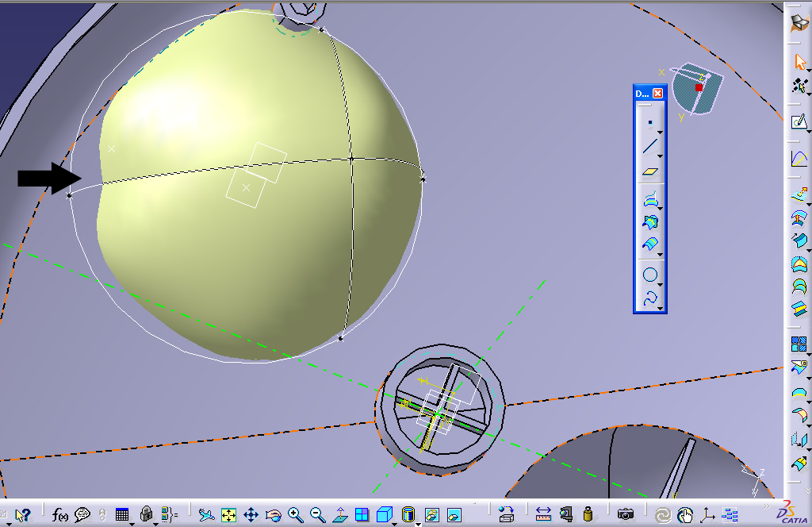Select the Plane tool in floating toolbar
Image resolution: width=812 pixels, height=527 pixels.
(x=650, y=171)
